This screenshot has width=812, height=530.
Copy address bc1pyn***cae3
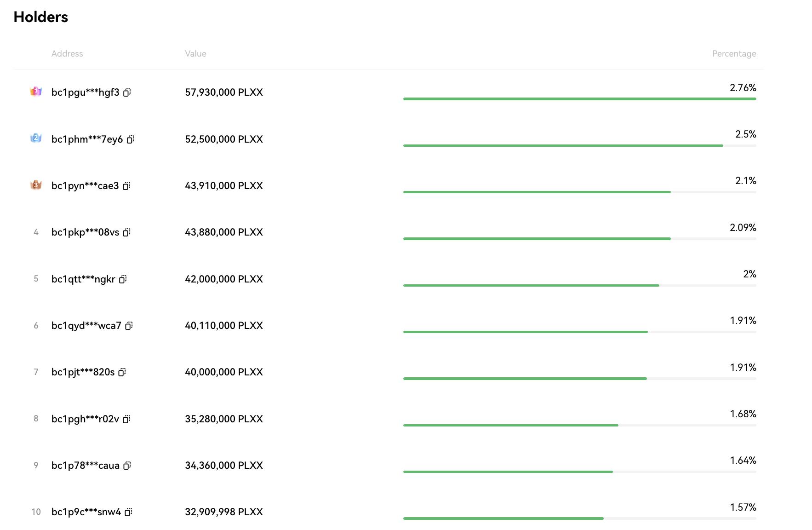click(126, 186)
